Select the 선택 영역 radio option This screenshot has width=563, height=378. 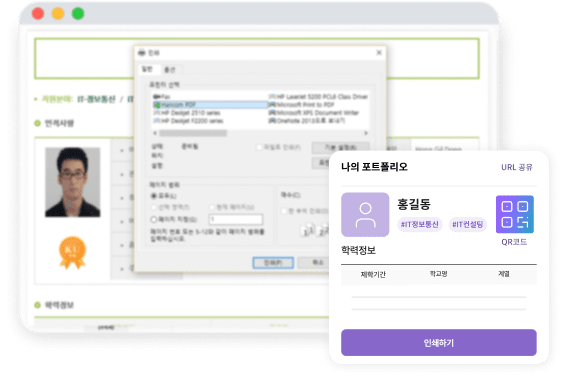click(x=154, y=207)
